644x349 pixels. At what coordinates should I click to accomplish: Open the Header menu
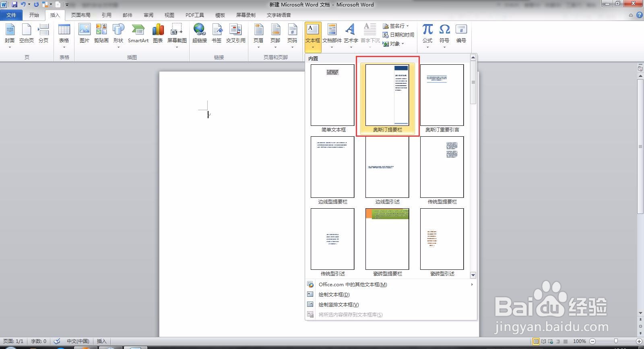pos(258,35)
